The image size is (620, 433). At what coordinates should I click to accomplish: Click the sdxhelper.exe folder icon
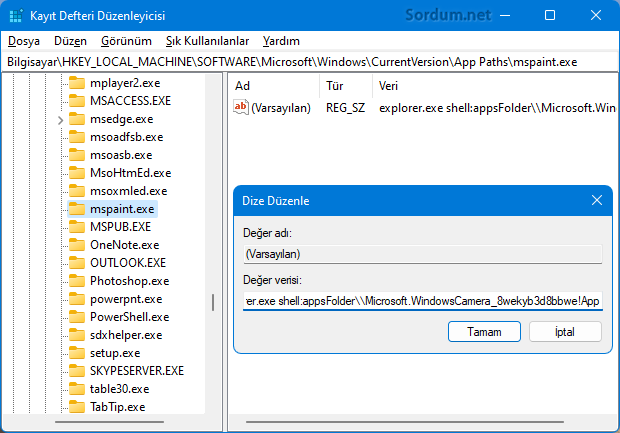click(77, 335)
